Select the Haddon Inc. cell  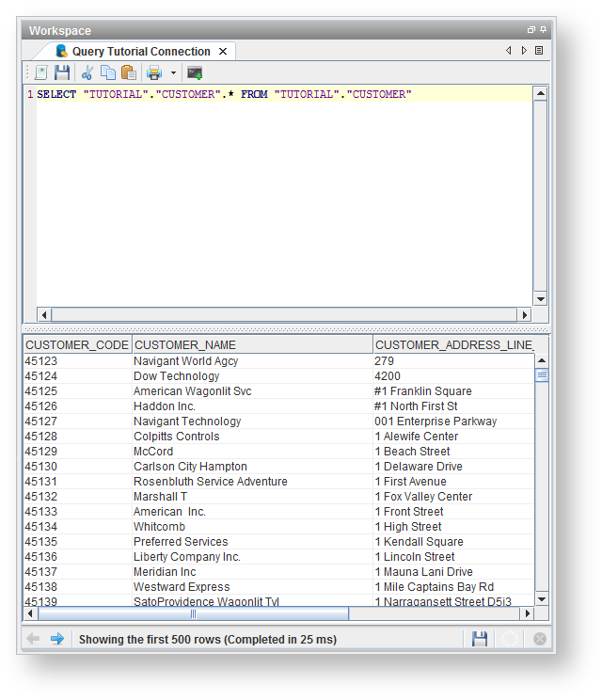(252, 406)
